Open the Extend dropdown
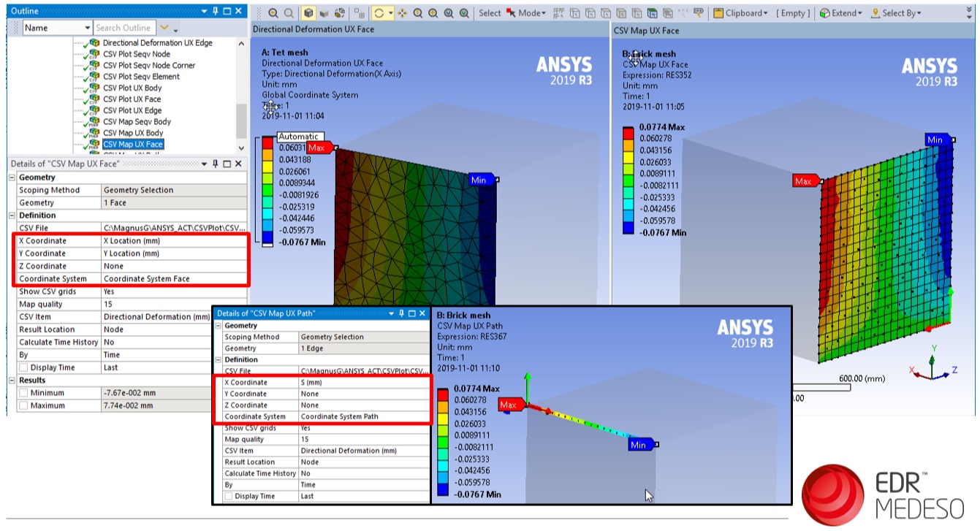Screen dimensions: 980x531 coord(859,14)
